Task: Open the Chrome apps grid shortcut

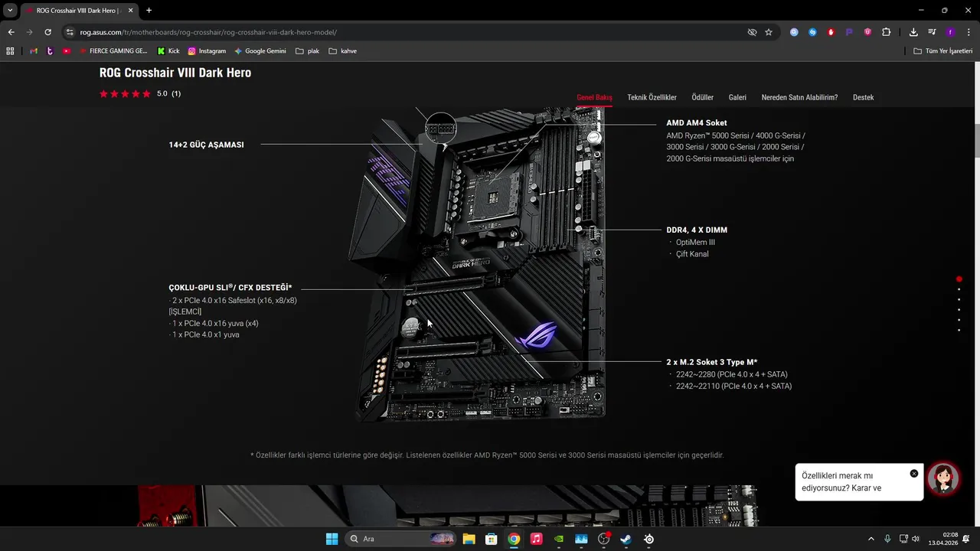Action: point(10,51)
